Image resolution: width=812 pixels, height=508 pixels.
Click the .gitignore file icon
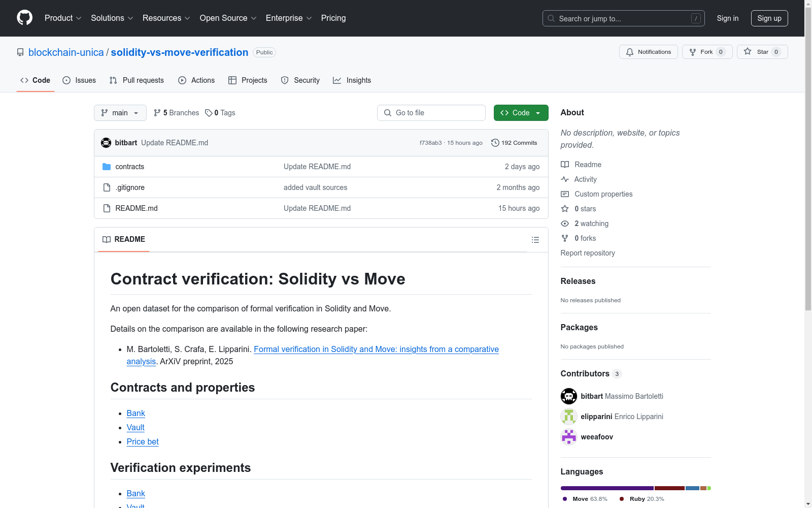[x=107, y=187]
